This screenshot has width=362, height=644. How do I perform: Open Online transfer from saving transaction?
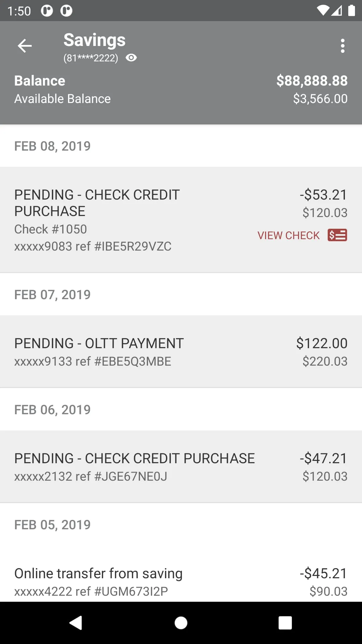coord(181,581)
